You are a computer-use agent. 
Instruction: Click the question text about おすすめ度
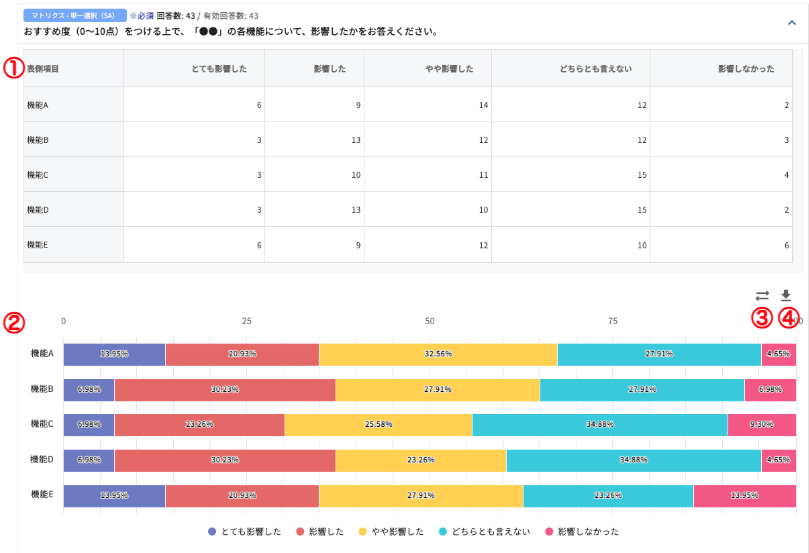(232, 31)
